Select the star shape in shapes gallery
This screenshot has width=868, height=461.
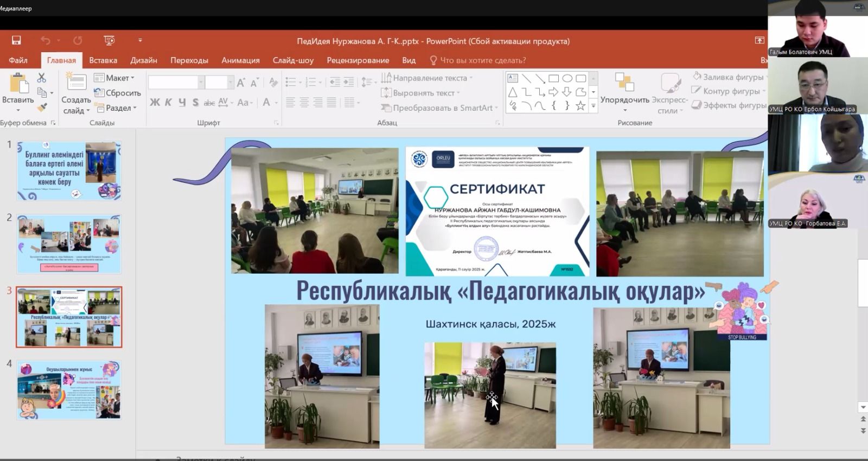pos(580,106)
